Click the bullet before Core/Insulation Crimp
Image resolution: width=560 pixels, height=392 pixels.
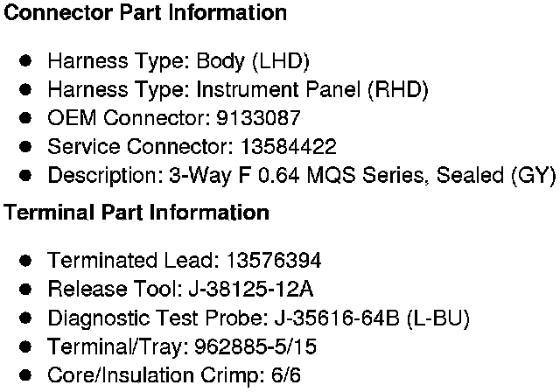[26, 376]
